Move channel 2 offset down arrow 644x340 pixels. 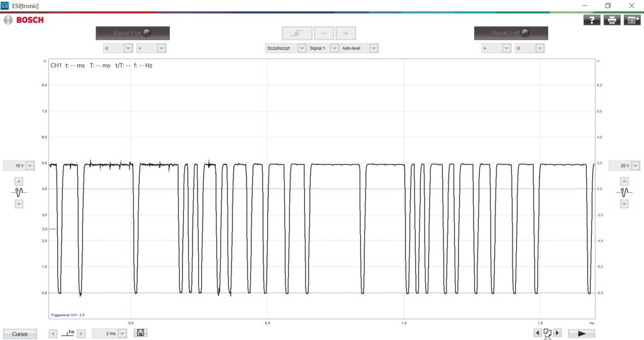(625, 204)
